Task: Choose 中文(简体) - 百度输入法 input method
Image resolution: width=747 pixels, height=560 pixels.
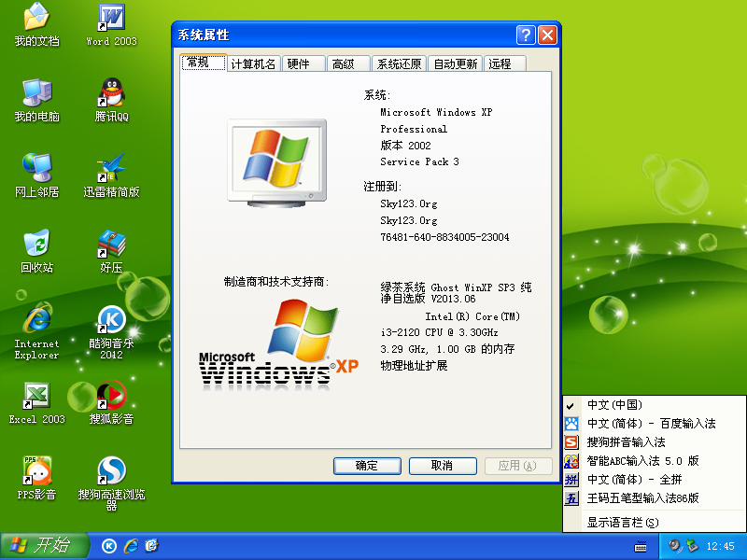Action: 655,424
